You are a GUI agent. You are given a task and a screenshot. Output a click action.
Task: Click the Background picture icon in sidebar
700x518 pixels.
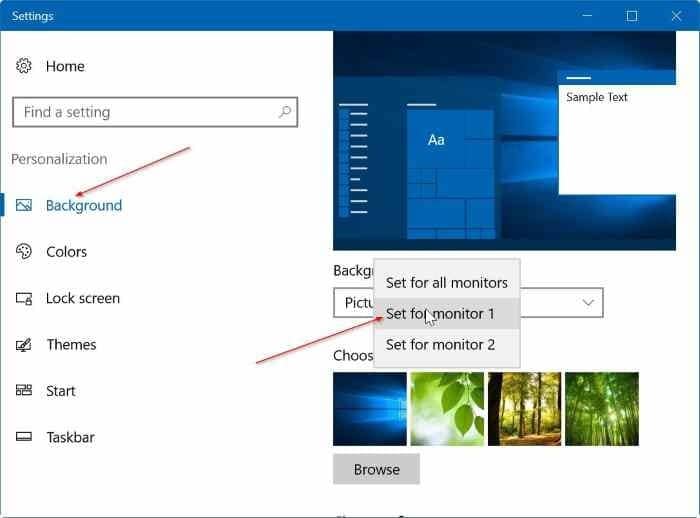click(24, 205)
